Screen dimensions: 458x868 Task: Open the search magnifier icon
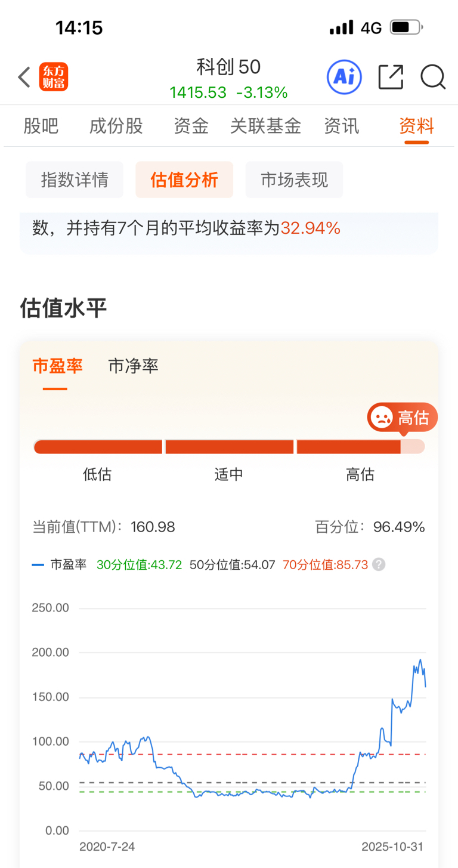pos(433,78)
